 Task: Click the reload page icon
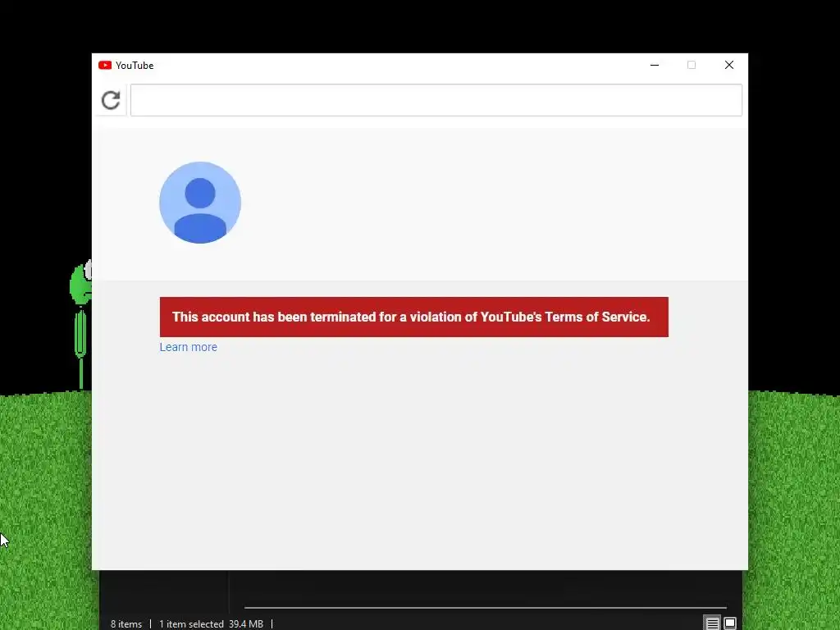111,100
